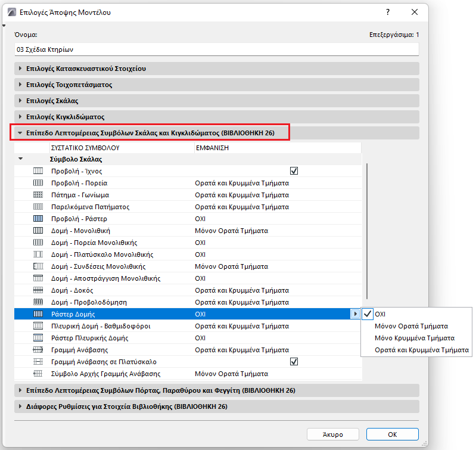Click Δομή - Προβολοδόμηση display value

pos(242,302)
